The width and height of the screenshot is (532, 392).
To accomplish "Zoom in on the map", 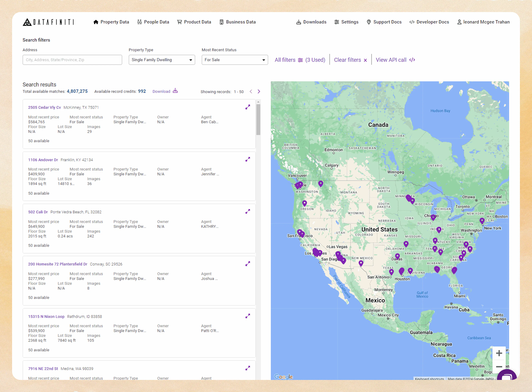I will [x=499, y=353].
